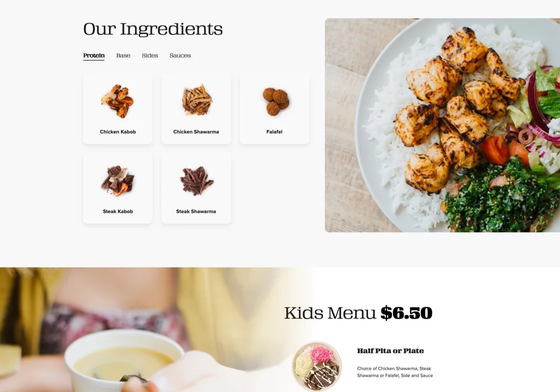This screenshot has width=560, height=392.
Task: Click the Steak Shawarma food image
Action: point(197,181)
